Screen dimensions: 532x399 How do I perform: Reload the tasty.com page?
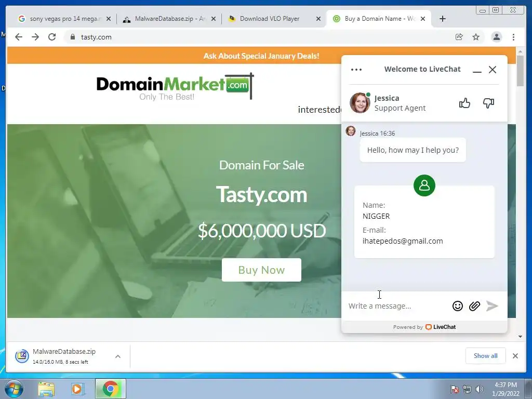coord(52,37)
